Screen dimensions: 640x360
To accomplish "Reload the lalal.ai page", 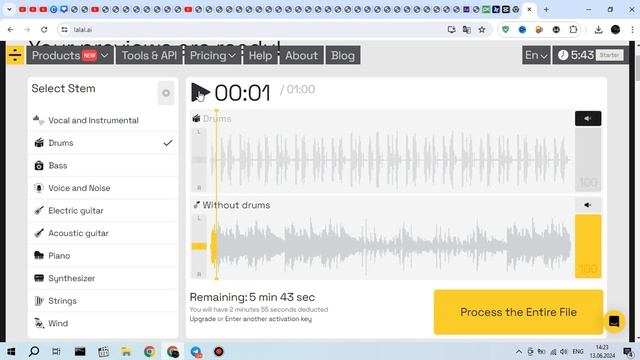I will pos(44,29).
